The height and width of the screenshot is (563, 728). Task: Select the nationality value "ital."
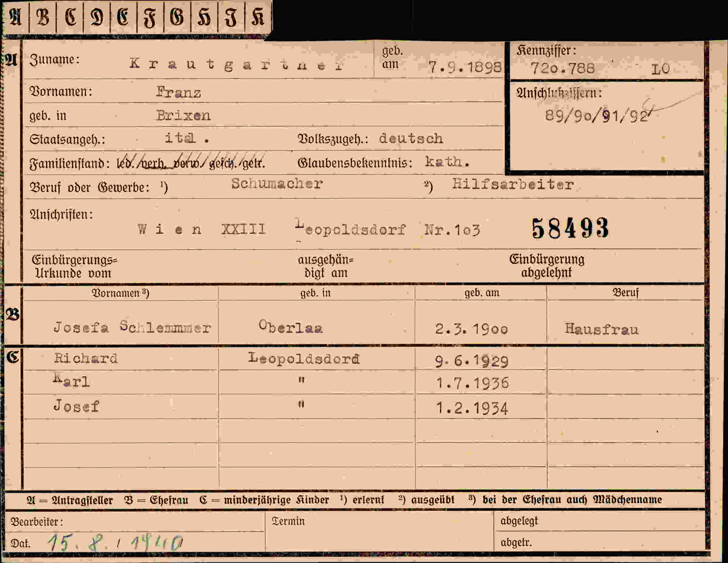pyautogui.click(x=187, y=138)
